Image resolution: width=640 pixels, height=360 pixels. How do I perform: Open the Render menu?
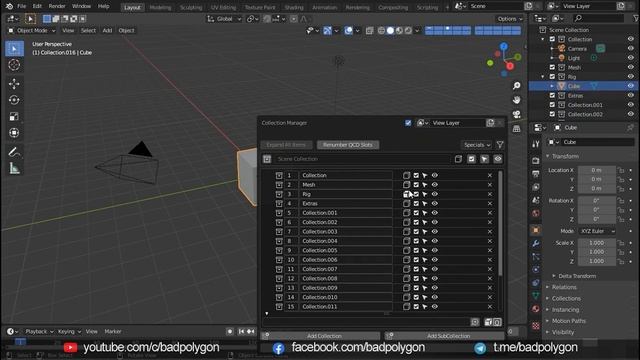tap(57, 6)
